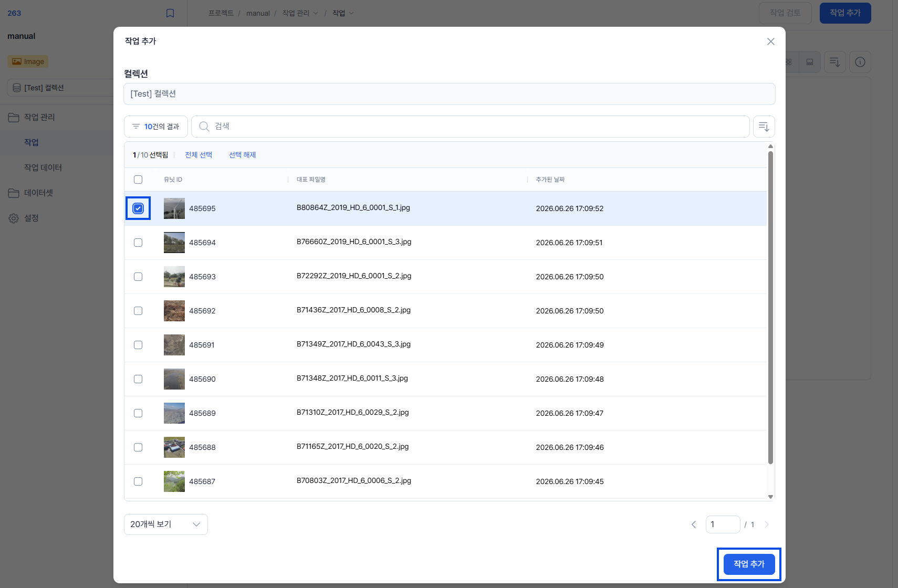
Task: Click the info icon in background toolbar
Action: pyautogui.click(x=860, y=62)
